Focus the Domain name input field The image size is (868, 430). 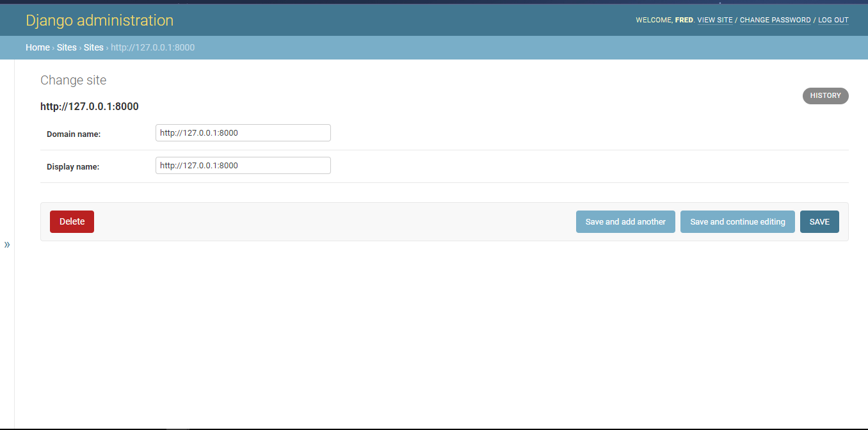coord(243,132)
